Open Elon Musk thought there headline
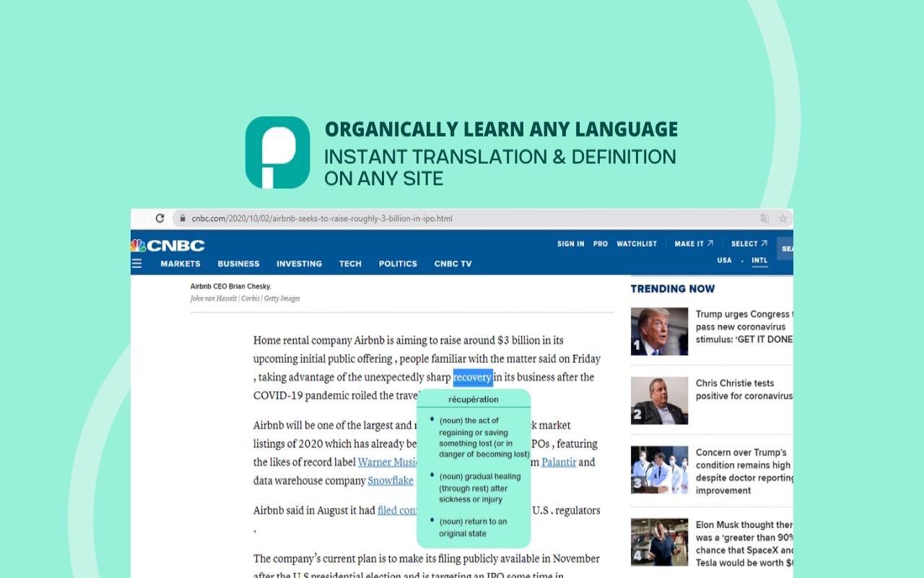924x578 pixels. coord(744,543)
